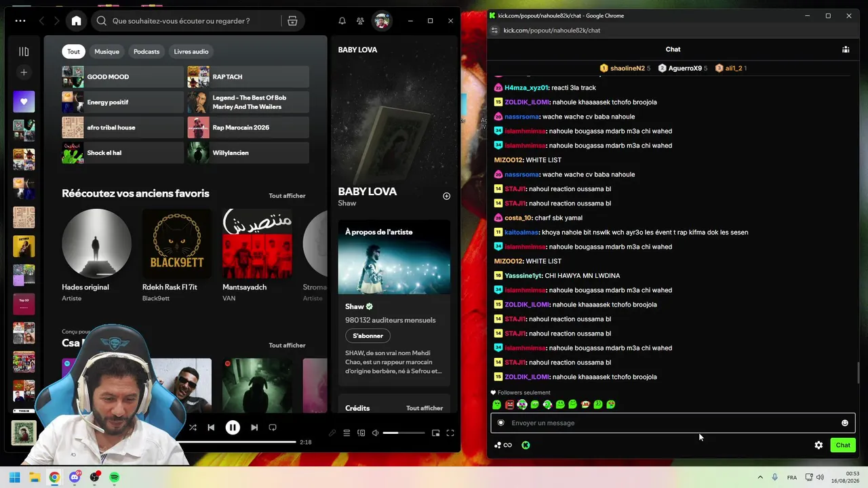The image size is (868, 488).
Task: Select the Livres audio filter chip
Action: tap(191, 52)
